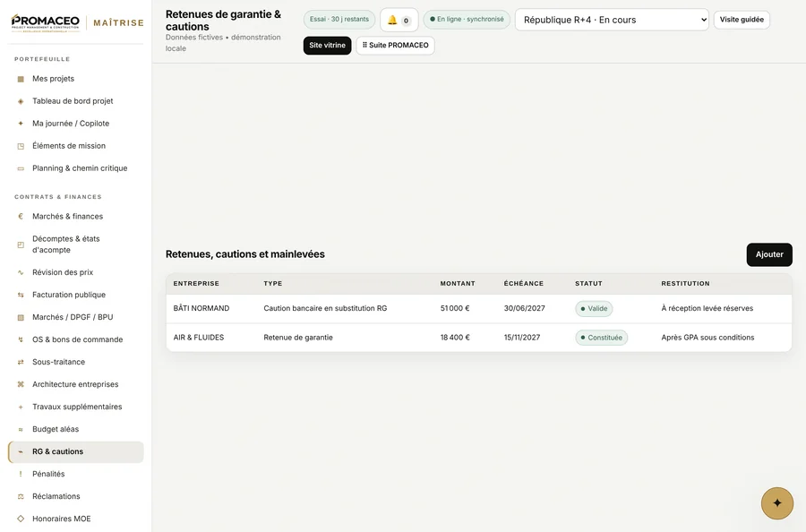Click the STATUT column header
The height and width of the screenshot is (532, 806).
click(x=588, y=284)
